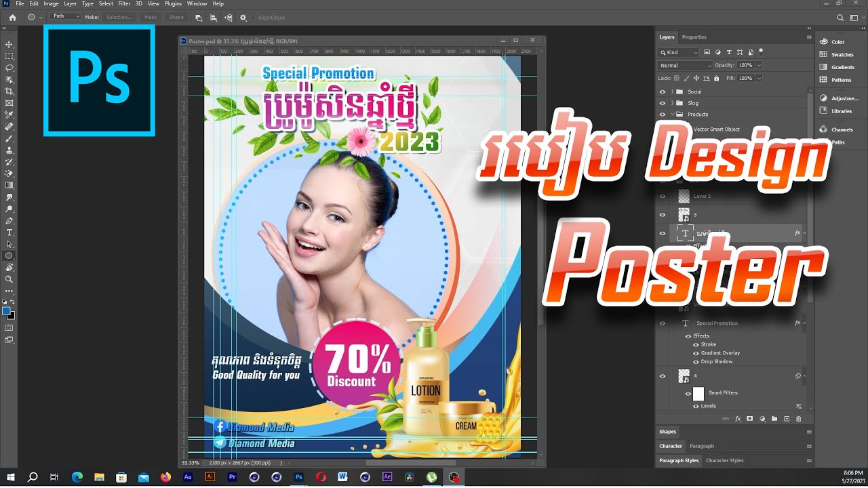Collapse effects of Special Promotion layer
The width and height of the screenshot is (868, 488).
pyautogui.click(x=804, y=323)
